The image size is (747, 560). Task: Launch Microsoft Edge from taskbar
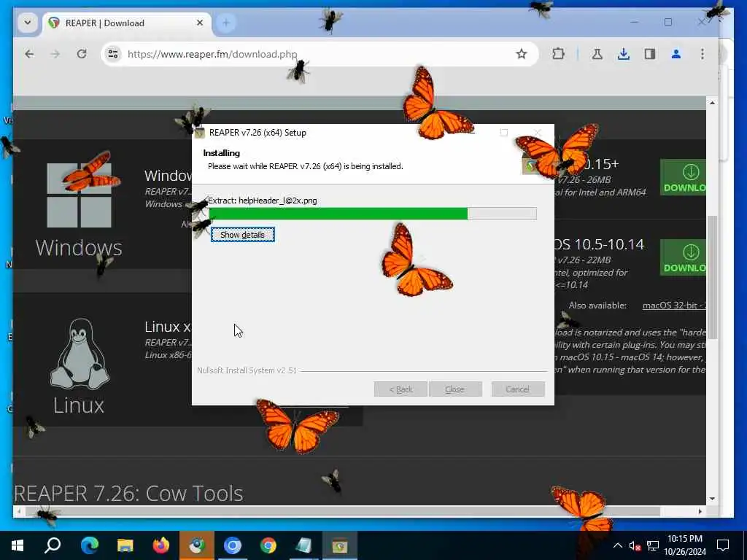[89, 545]
